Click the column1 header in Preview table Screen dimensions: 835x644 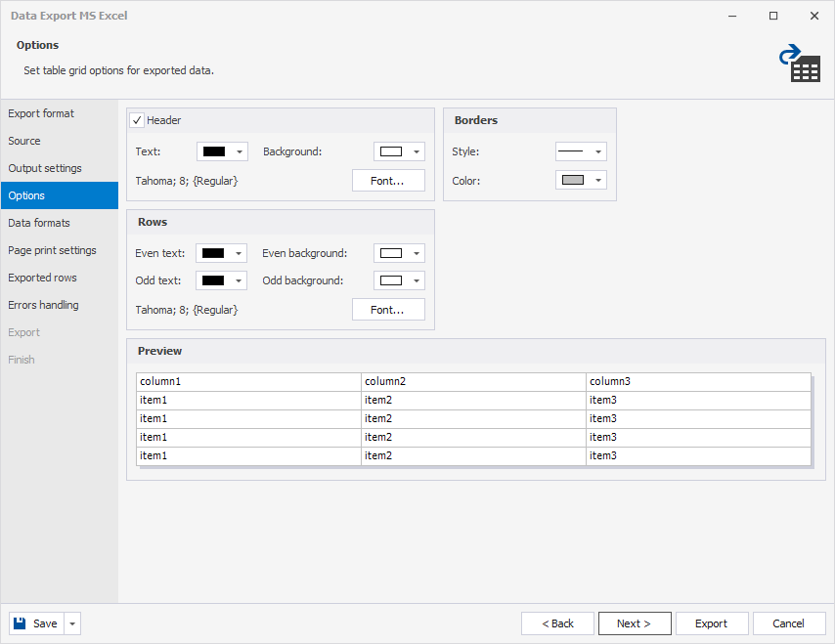click(247, 381)
